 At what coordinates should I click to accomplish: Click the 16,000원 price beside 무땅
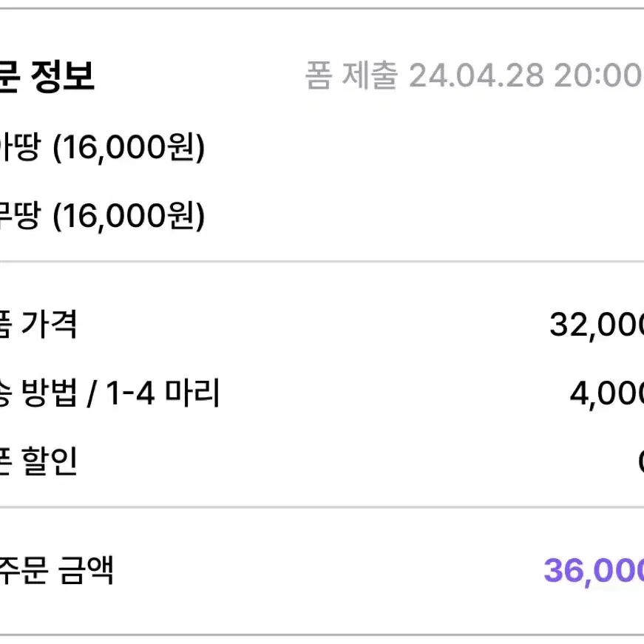click(129, 216)
